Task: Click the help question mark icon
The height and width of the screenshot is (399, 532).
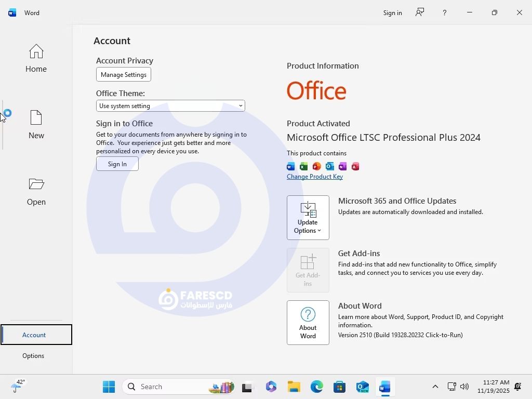Action: (x=444, y=12)
